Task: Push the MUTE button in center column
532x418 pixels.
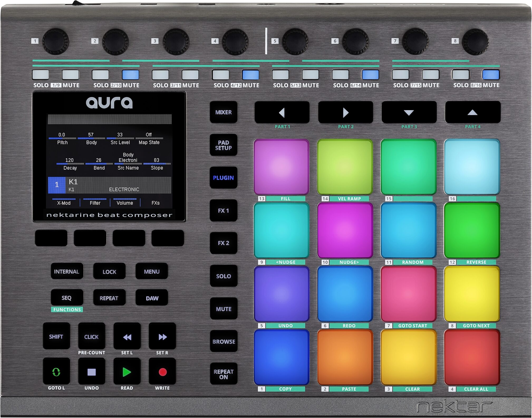Action: (x=224, y=309)
